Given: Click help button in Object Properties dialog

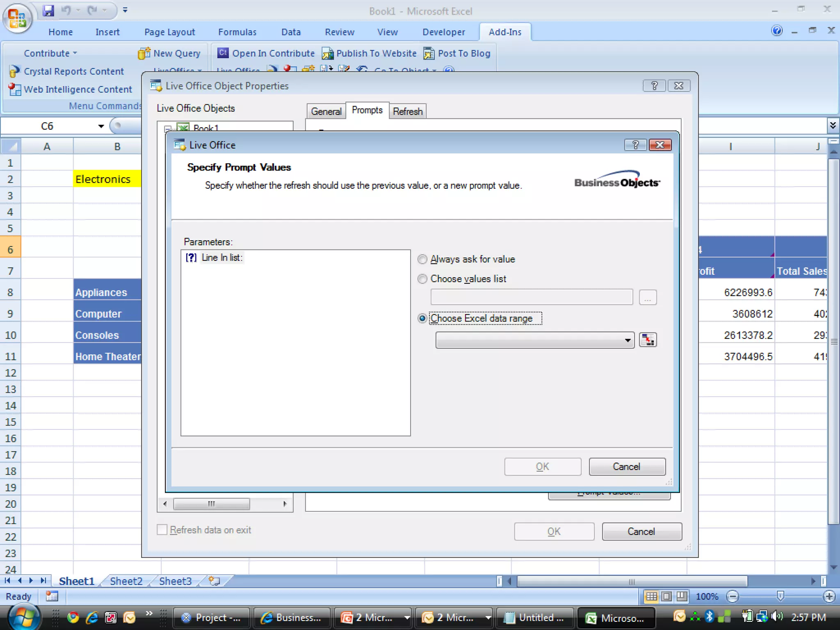Looking at the screenshot, I should point(654,86).
